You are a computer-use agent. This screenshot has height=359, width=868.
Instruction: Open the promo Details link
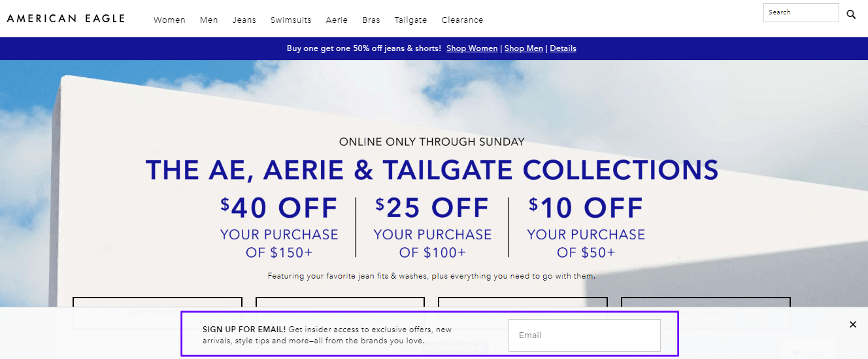click(563, 48)
